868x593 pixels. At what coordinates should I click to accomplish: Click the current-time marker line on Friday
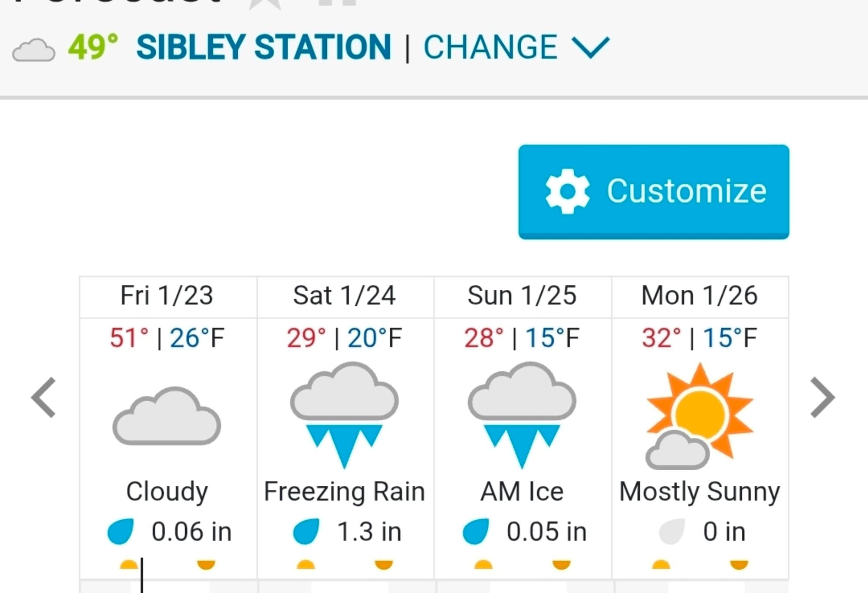click(x=142, y=575)
